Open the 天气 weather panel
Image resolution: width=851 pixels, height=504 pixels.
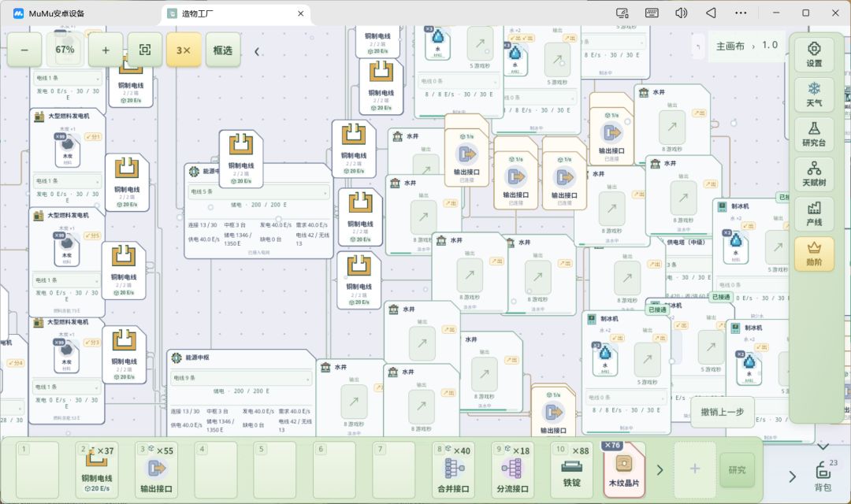813,94
